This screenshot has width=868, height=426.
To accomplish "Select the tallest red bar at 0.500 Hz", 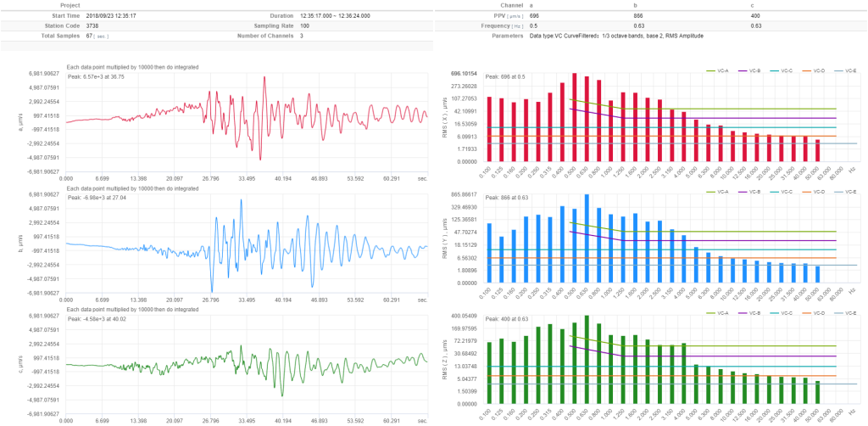I will pos(574,117).
